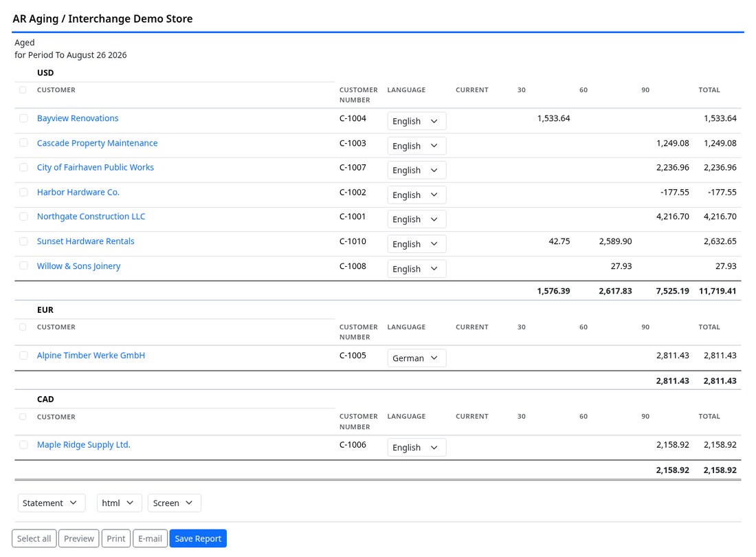Click customer number C-1006
The width and height of the screenshot is (756, 557).
[x=353, y=445]
